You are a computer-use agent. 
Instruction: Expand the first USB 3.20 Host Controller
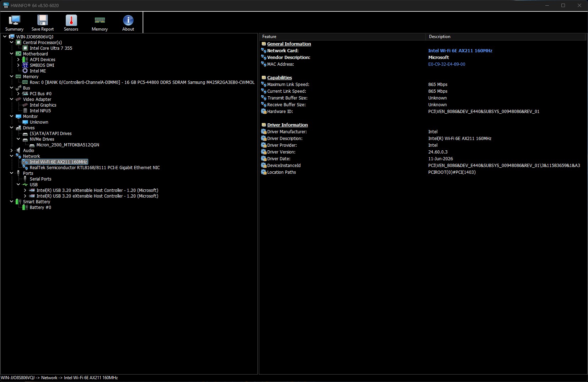pos(25,190)
